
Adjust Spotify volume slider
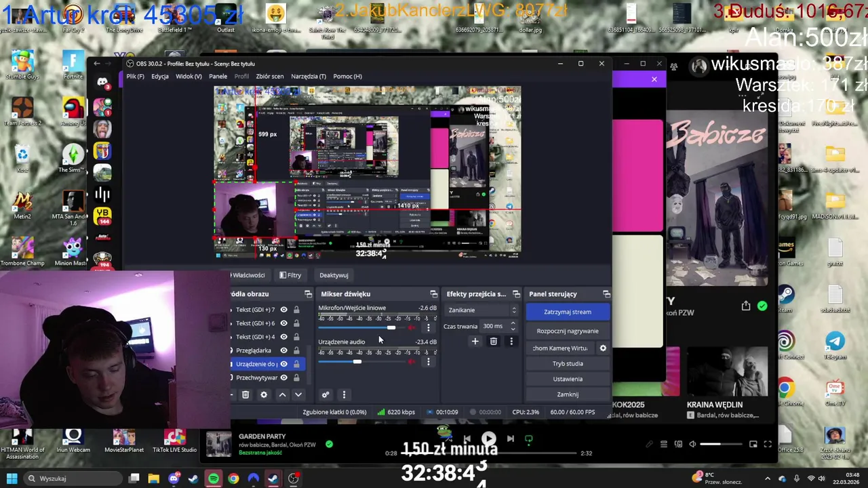click(x=721, y=444)
